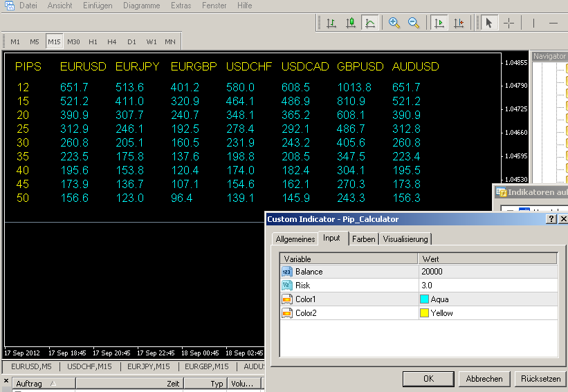Select the crosshair tool
The image size is (568, 392).
pyautogui.click(x=509, y=23)
